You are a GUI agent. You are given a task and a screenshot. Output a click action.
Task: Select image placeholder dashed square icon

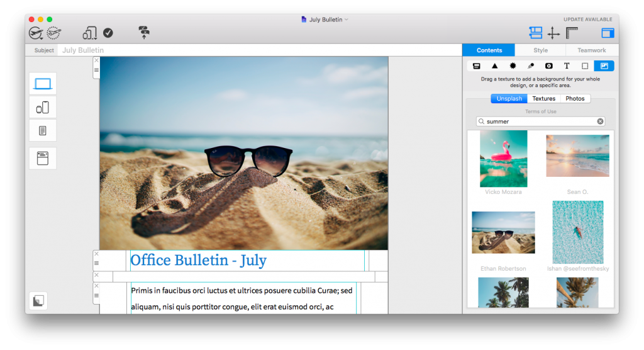coord(585,66)
